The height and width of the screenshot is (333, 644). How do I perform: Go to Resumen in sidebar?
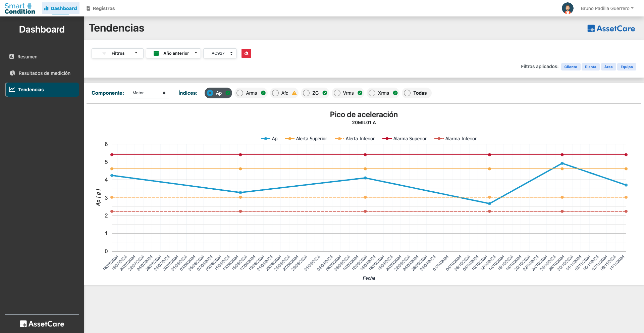click(x=27, y=57)
